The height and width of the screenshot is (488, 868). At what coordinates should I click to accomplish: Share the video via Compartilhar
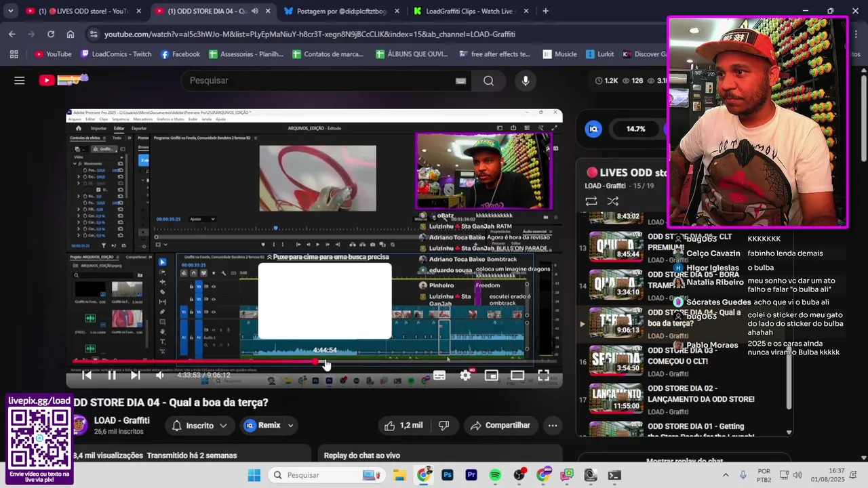click(500, 426)
